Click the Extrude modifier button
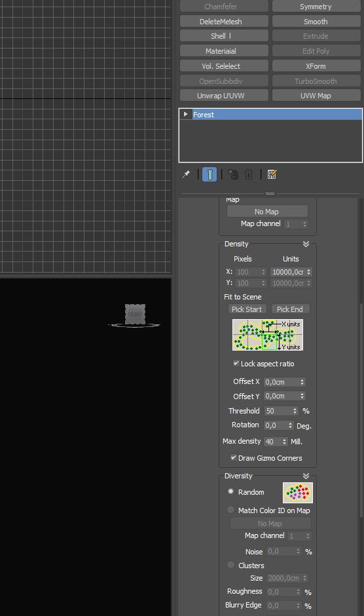364x616 pixels. pyautogui.click(x=316, y=36)
